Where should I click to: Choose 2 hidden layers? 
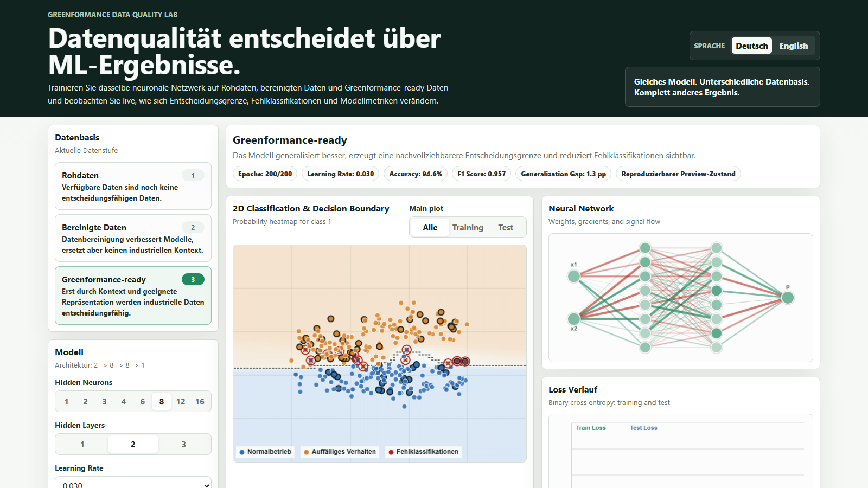(x=133, y=444)
